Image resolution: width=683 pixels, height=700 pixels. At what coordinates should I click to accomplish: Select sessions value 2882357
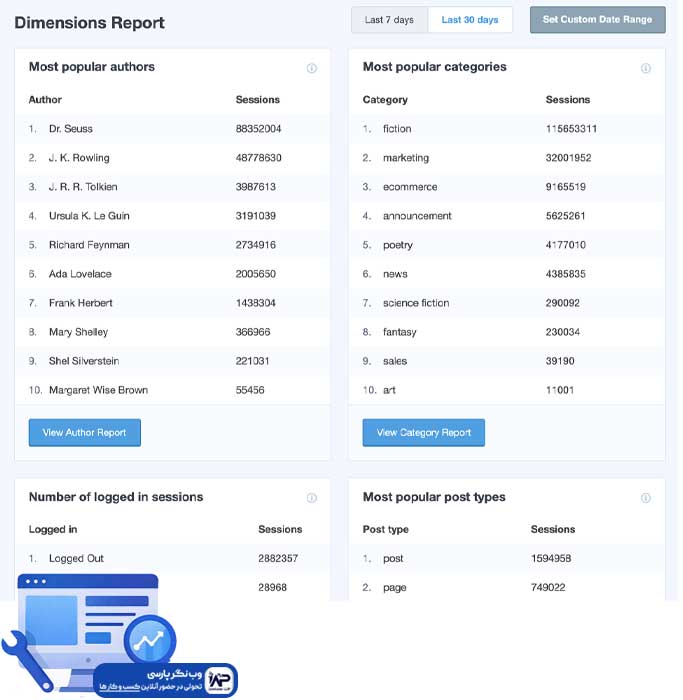coord(278,558)
